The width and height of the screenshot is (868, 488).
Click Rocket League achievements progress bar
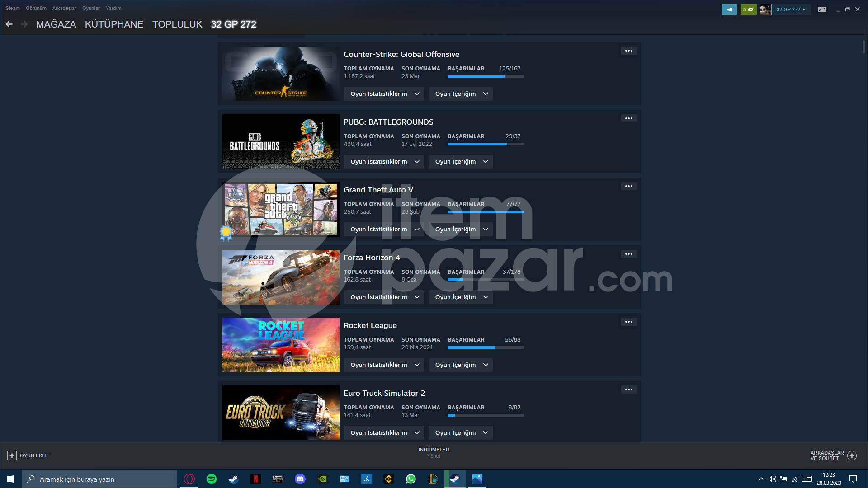[486, 347]
